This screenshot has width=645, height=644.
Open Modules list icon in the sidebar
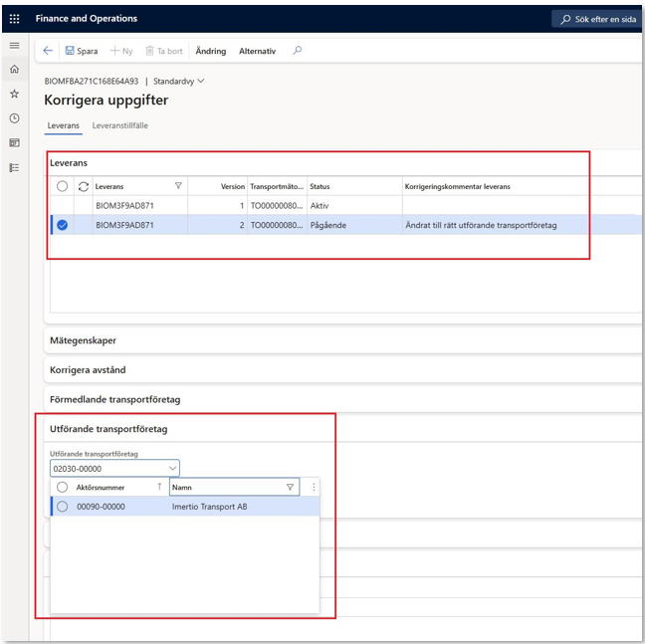[14, 167]
